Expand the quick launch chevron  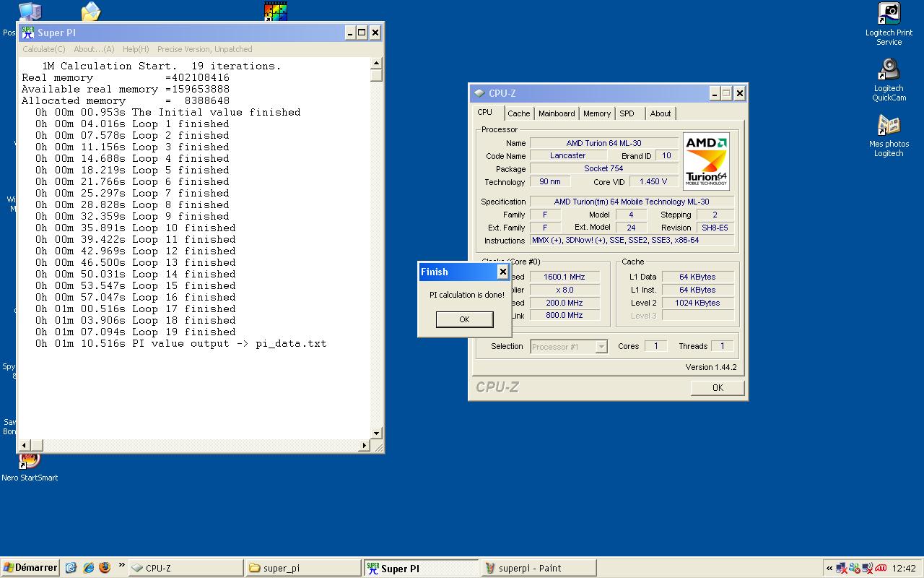[x=121, y=566]
